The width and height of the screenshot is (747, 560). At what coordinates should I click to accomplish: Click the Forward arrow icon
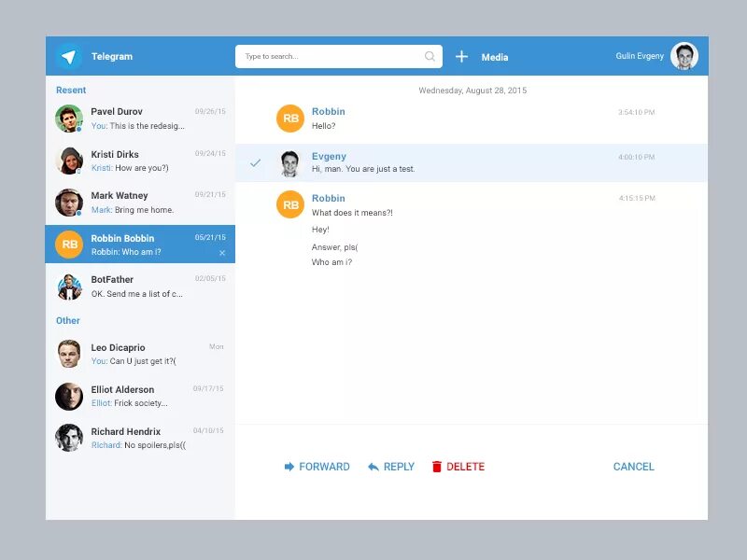coord(289,467)
